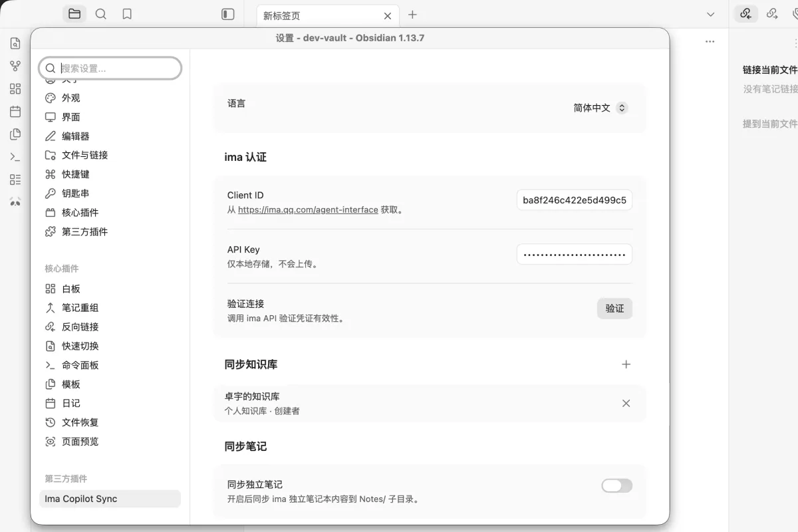The width and height of the screenshot is (798, 532).
Task: Open backlinks icon in right panel header
Action: (x=745, y=14)
